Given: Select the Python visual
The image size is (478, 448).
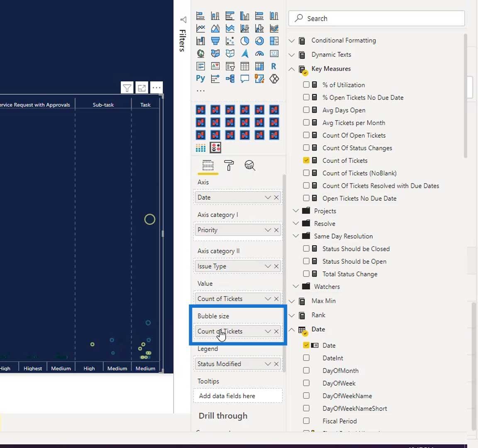Looking at the screenshot, I should pyautogui.click(x=200, y=79).
